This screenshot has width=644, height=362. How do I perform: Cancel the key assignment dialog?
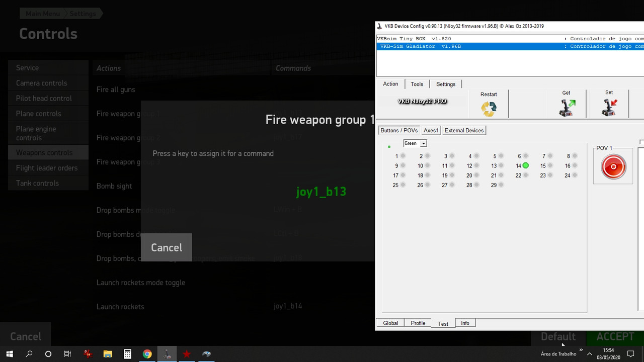tap(167, 247)
